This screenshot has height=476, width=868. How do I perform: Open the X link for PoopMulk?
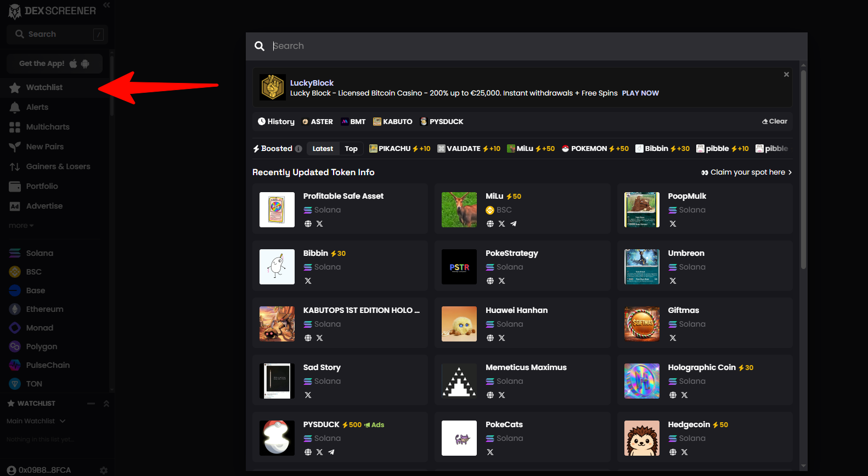[x=673, y=224]
